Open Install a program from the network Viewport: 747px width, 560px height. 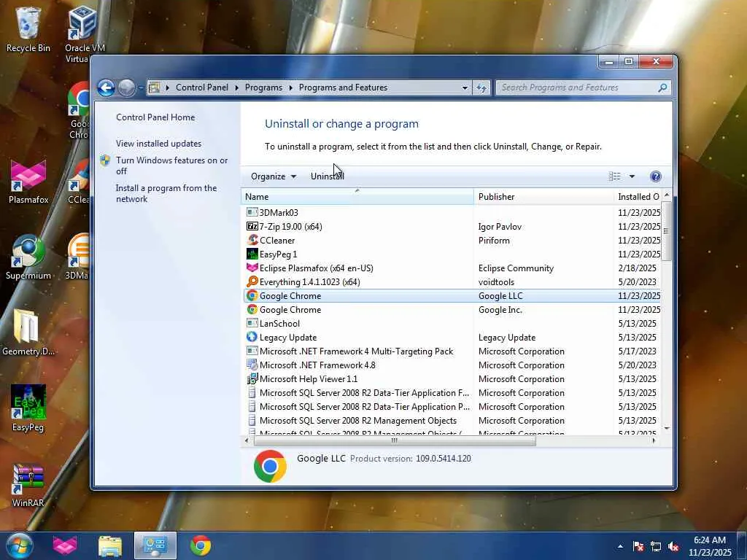[166, 194]
